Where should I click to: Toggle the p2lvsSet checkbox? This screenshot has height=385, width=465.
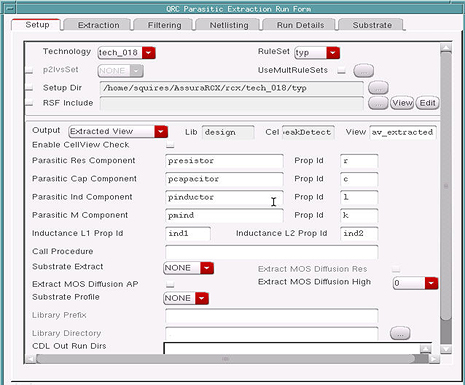(x=29, y=71)
